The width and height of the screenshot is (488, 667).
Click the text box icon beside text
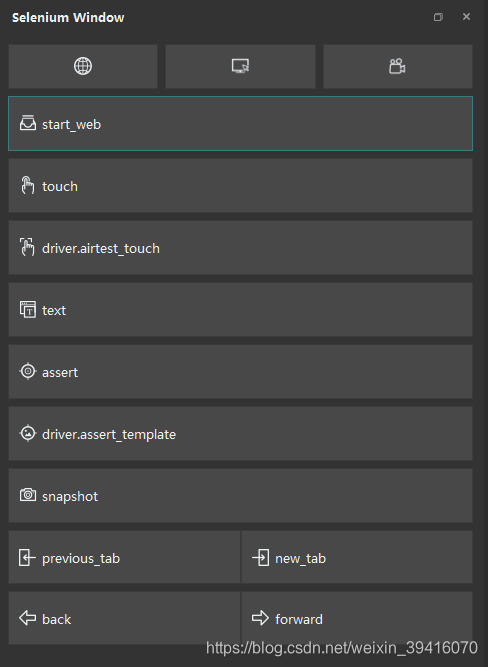point(28,310)
